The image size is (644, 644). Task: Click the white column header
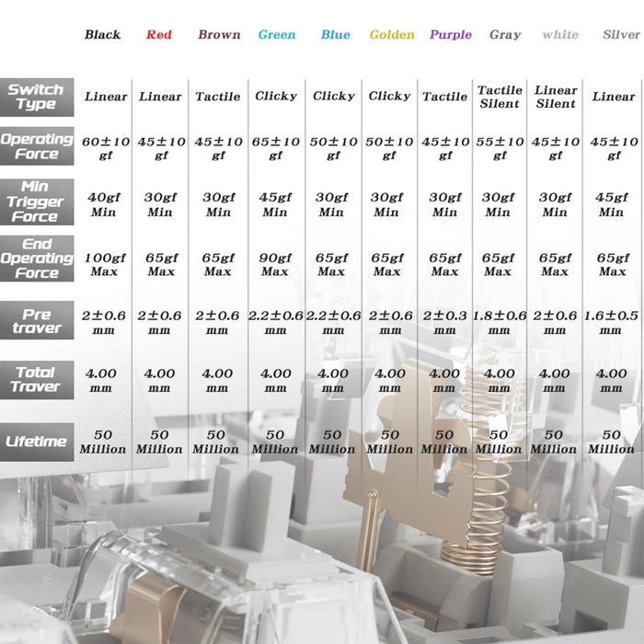pos(560,35)
